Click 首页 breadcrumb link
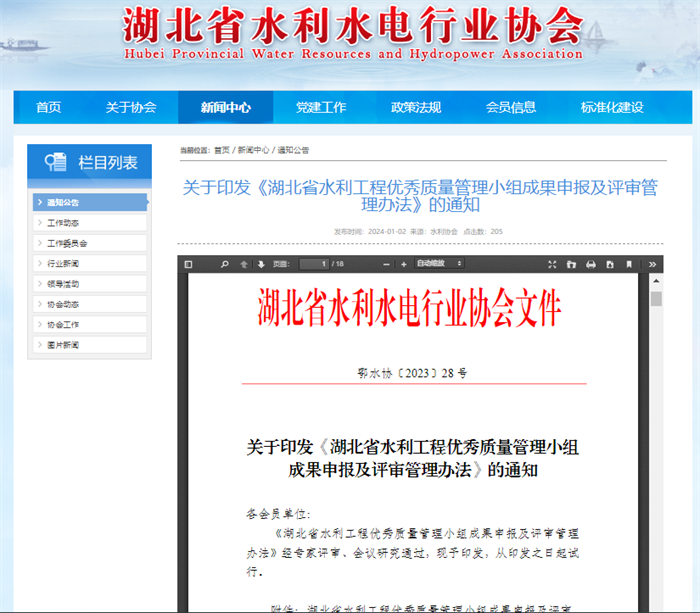This screenshot has width=700, height=613. coord(221,150)
